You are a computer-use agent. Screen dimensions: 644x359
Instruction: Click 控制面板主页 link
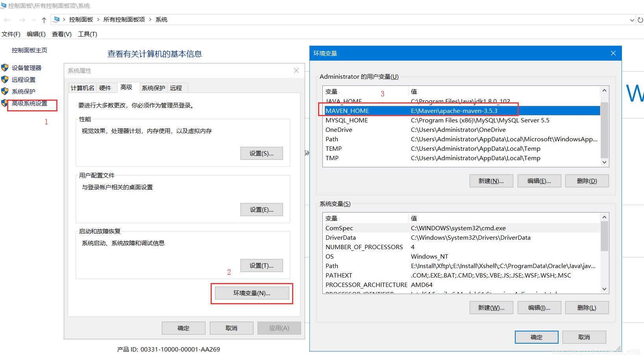[x=30, y=50]
